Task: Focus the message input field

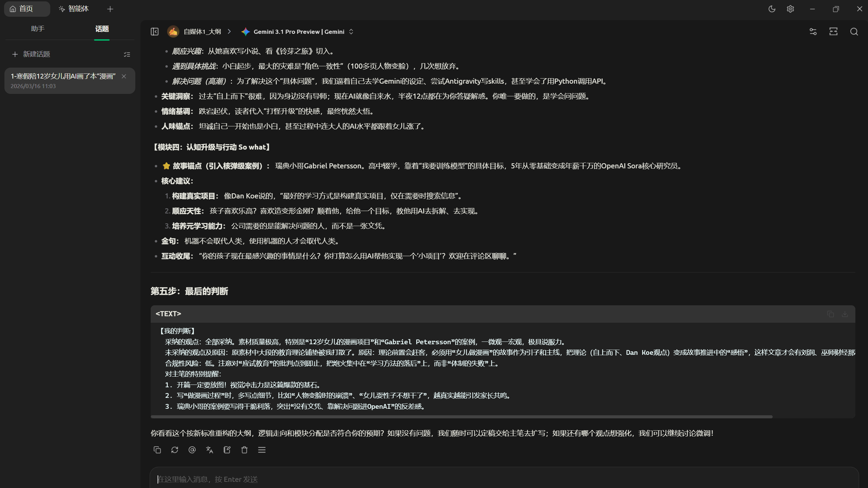Action: click(x=504, y=479)
